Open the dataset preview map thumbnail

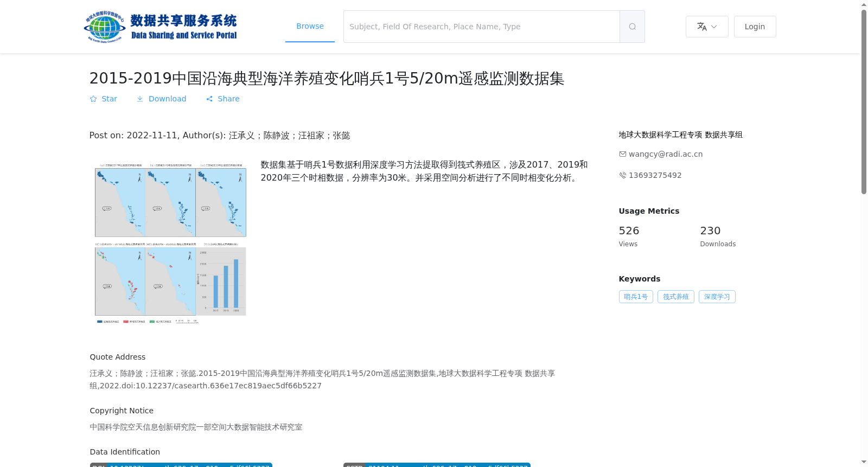(170, 243)
